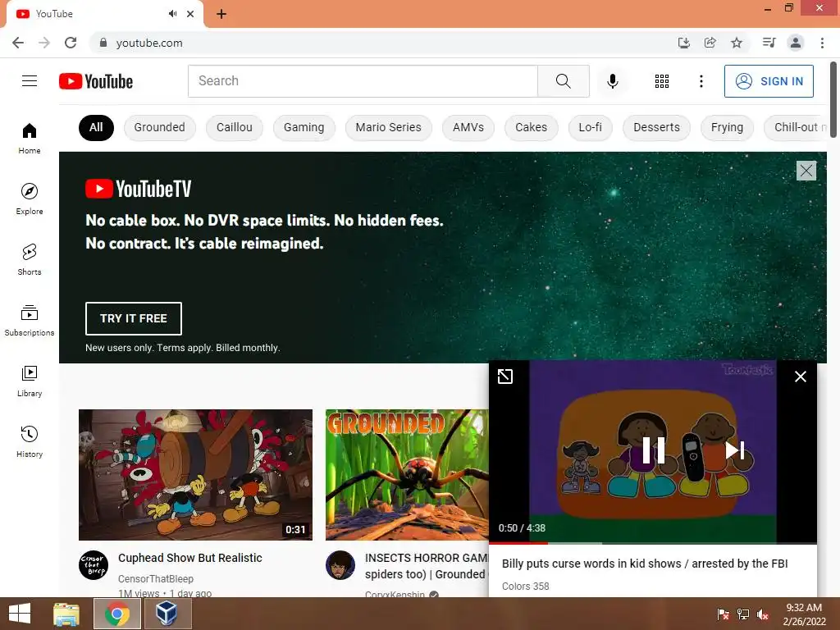The height and width of the screenshot is (630, 840).
Task: Click the Grounded video channel avatar
Action: click(340, 564)
